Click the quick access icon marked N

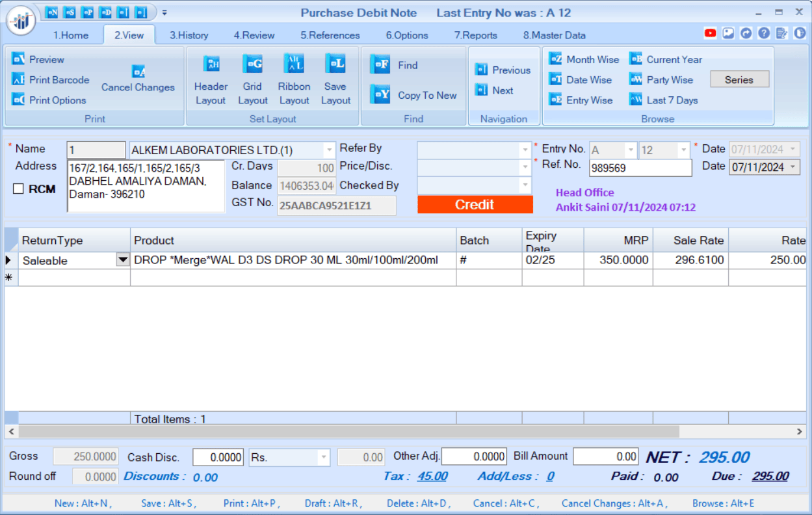(52, 12)
